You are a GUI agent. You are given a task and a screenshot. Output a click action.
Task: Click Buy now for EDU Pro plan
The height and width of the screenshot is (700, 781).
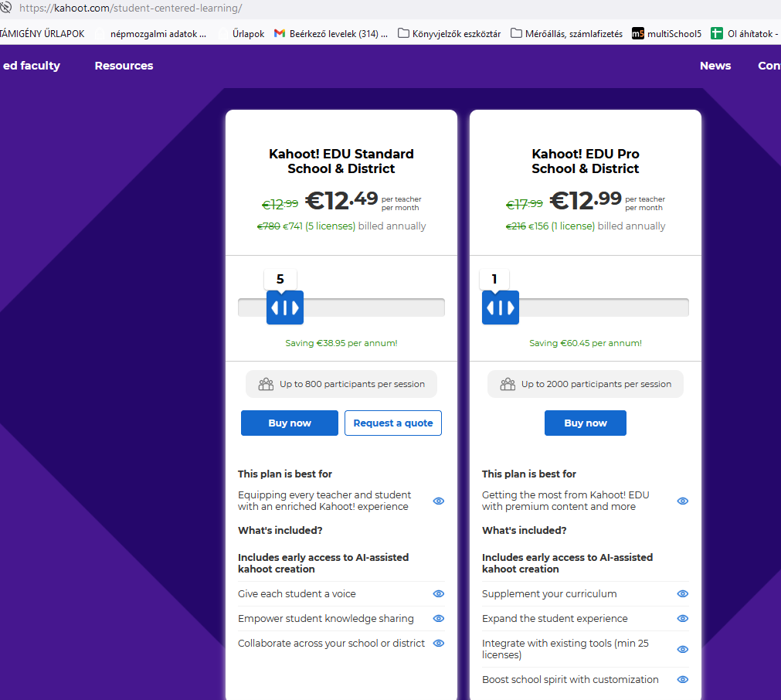coord(586,423)
